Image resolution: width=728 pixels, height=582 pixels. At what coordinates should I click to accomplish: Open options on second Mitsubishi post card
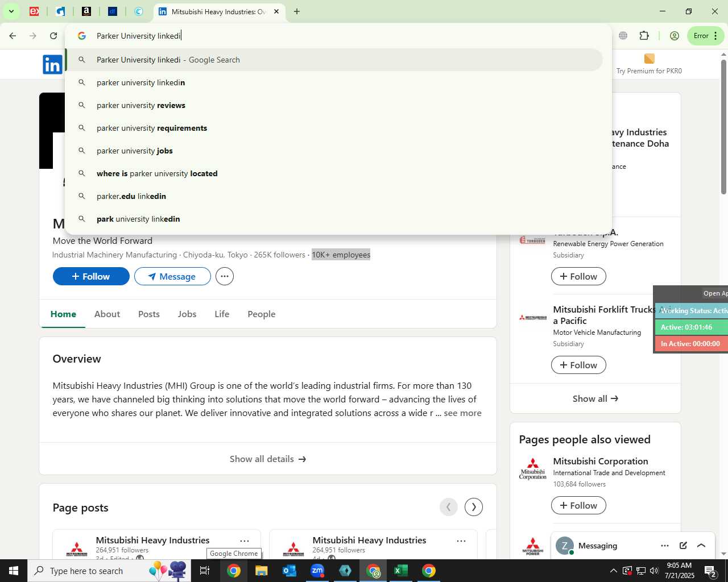[x=461, y=541]
